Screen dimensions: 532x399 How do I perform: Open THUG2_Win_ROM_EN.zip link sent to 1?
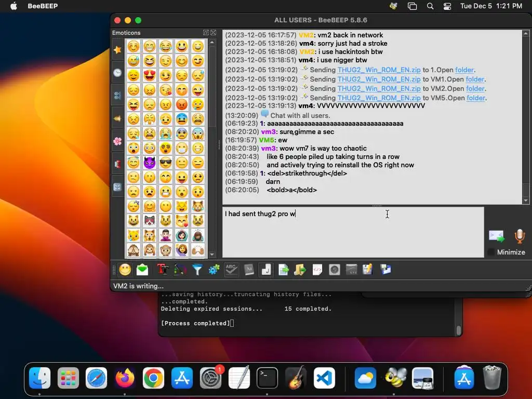pyautogui.click(x=379, y=70)
